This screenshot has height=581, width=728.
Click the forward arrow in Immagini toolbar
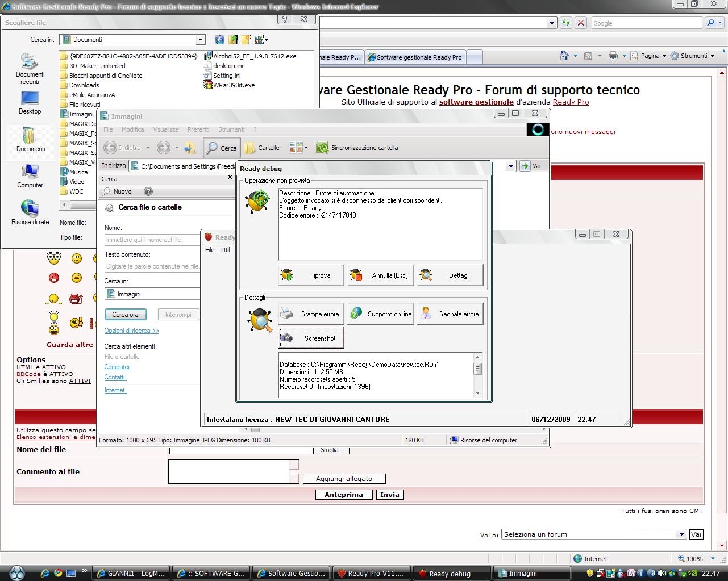(164, 148)
